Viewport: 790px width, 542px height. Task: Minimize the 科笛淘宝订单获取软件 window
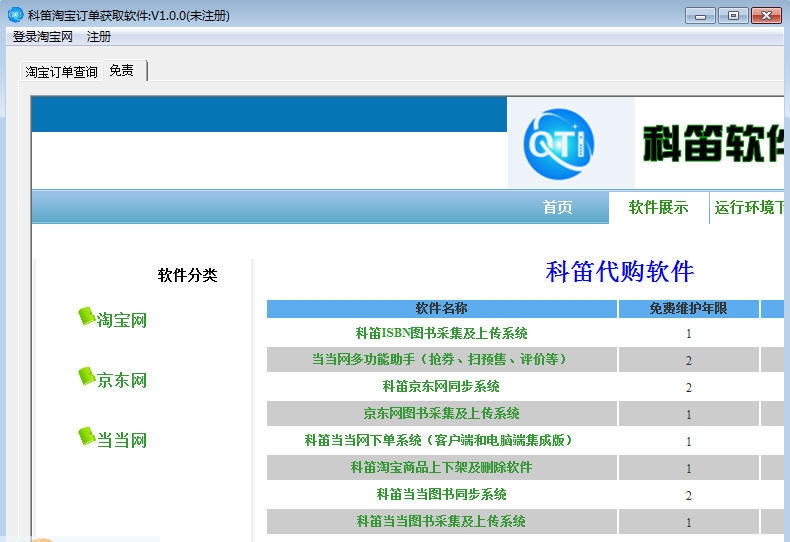[700, 16]
